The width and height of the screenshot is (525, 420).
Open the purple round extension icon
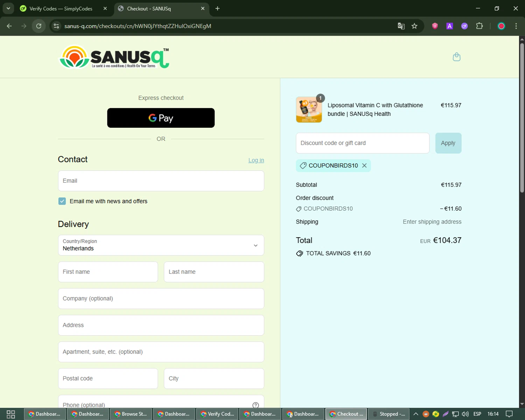pos(464,26)
